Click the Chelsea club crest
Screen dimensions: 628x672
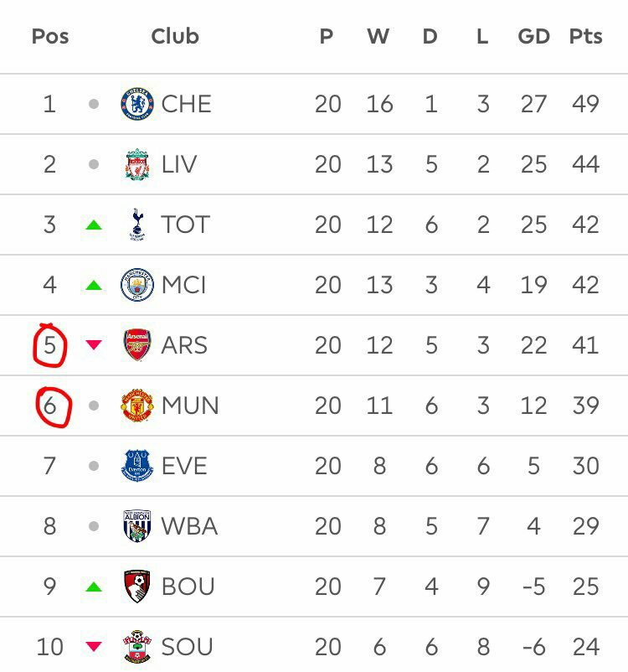click(x=137, y=104)
